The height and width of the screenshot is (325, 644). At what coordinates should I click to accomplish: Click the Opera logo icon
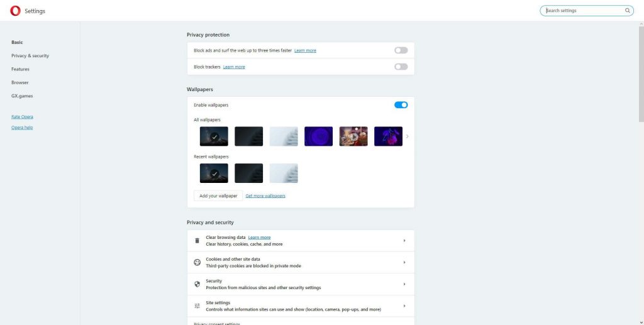click(x=15, y=11)
